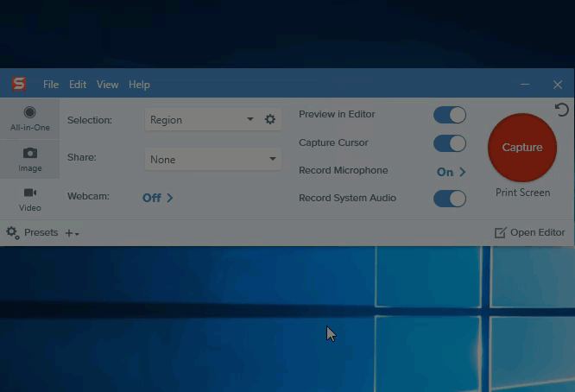Click the Open Editor button
Screen dimensions: 575x392
[529, 232]
